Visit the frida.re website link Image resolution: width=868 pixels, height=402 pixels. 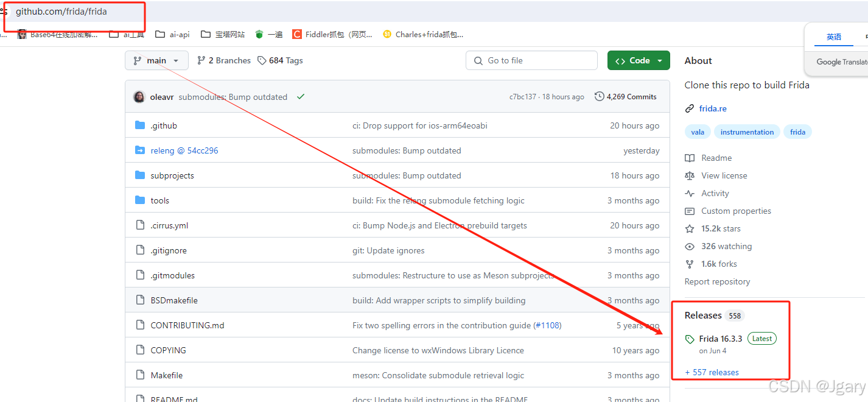(713, 108)
